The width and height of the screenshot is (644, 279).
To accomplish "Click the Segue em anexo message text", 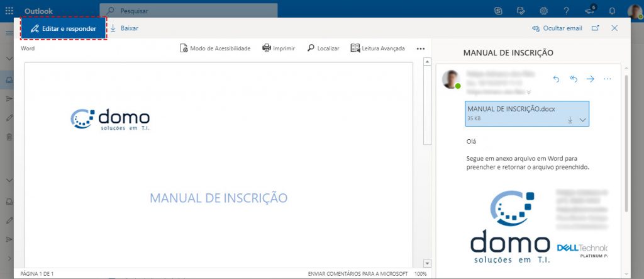I will [529, 162].
